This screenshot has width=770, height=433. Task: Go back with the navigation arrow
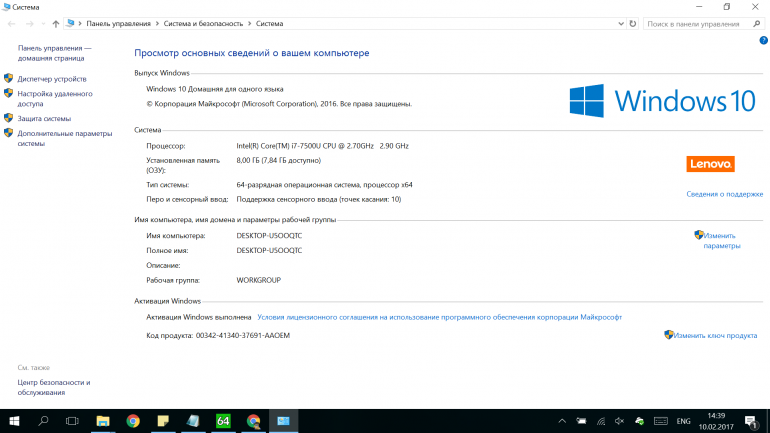[11, 24]
